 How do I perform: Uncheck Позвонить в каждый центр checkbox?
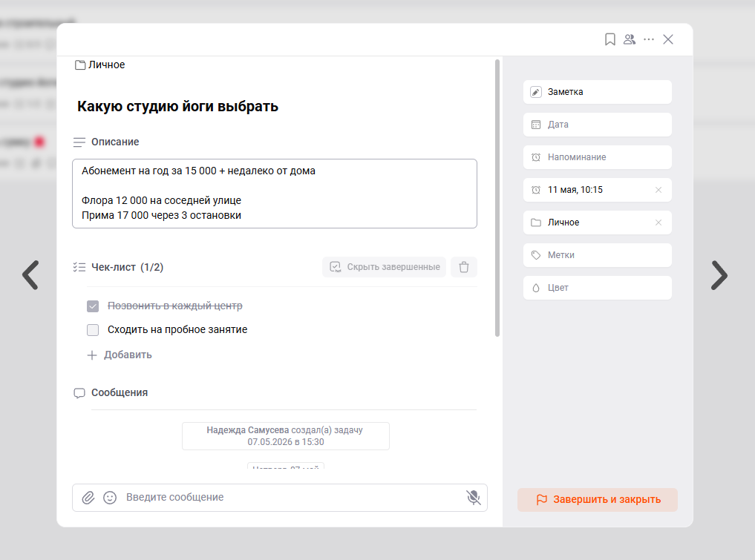[93, 306]
